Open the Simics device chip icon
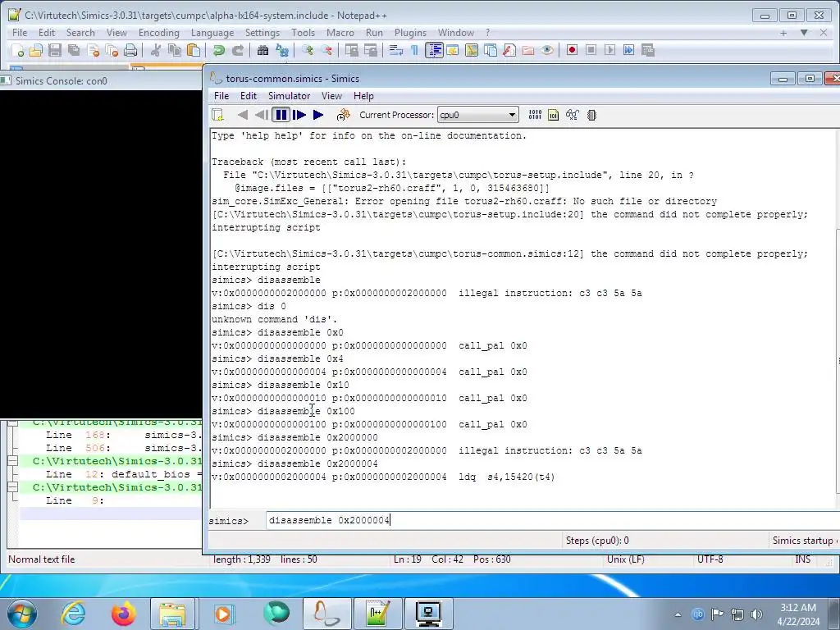This screenshot has height=630, width=840. [591, 115]
